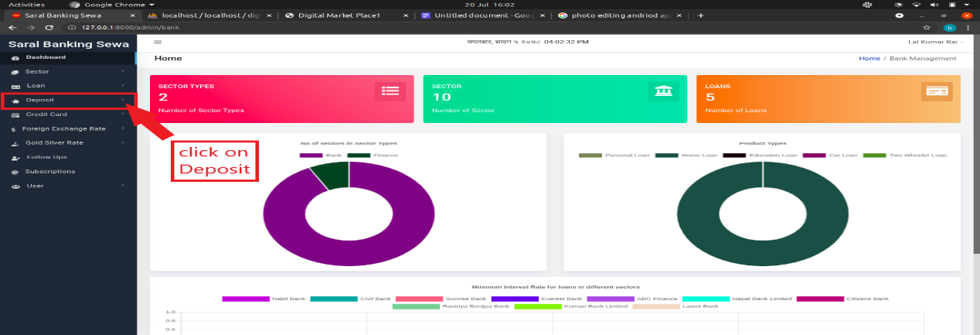Click the Follow Ups icon in sidebar
Screen dimensions: 980x335
[x=15, y=158]
